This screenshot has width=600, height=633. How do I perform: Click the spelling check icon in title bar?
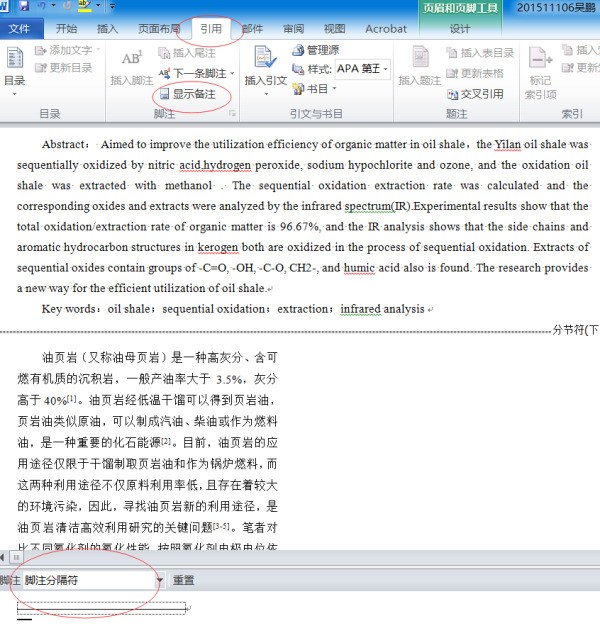[85, 6]
